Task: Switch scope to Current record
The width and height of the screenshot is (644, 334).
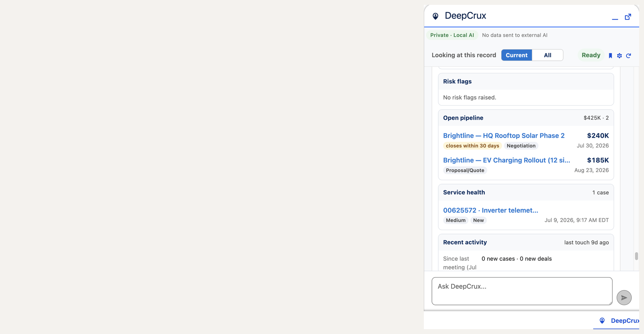Action: click(x=516, y=55)
